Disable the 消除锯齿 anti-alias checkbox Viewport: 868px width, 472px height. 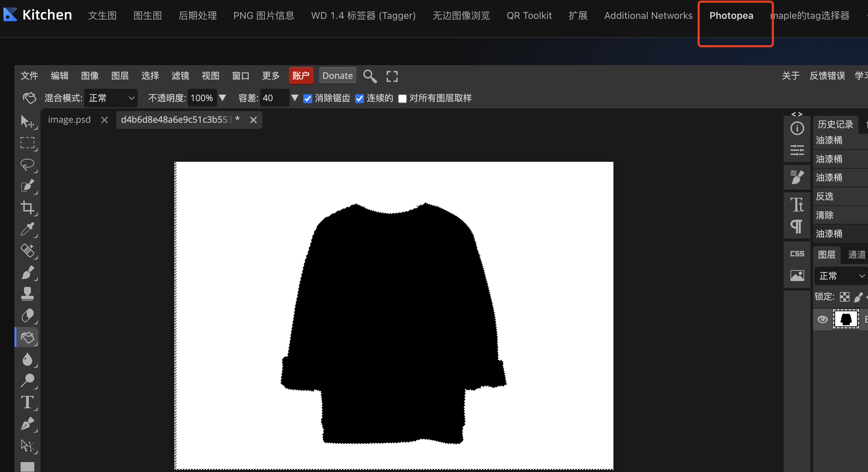coord(308,99)
